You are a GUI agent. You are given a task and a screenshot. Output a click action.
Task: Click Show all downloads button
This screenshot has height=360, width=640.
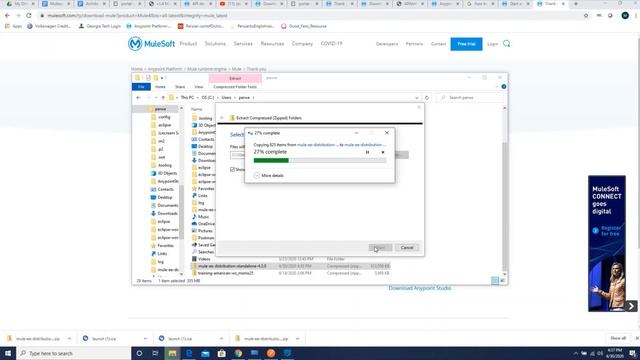point(618,338)
